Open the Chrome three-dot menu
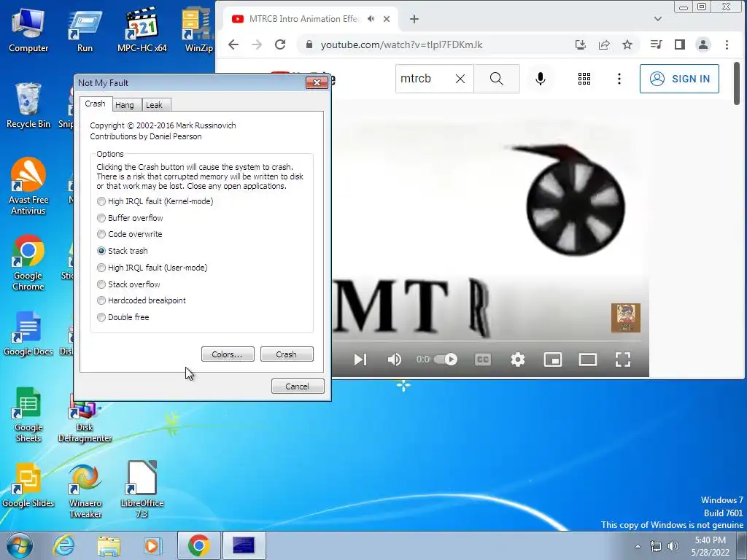The height and width of the screenshot is (560, 747). pos(727,44)
